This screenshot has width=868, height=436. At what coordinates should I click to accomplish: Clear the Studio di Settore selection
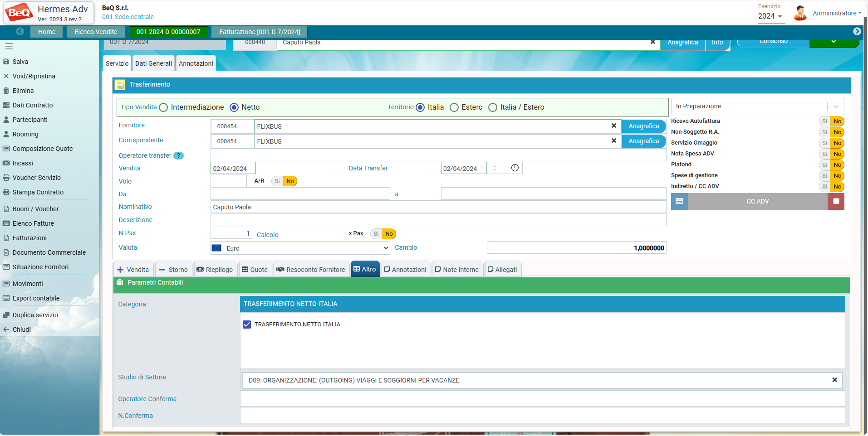[834, 380]
